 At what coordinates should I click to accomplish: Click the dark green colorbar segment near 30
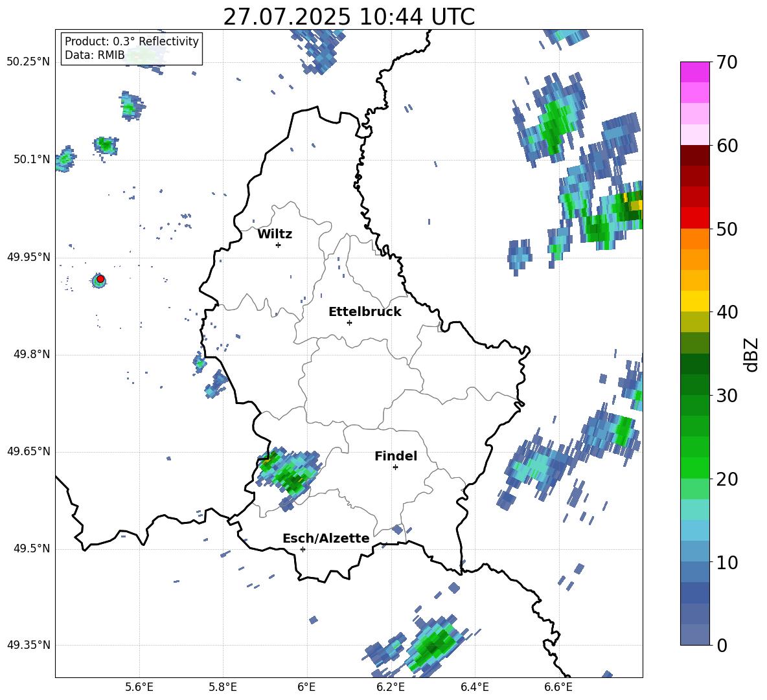694,385
